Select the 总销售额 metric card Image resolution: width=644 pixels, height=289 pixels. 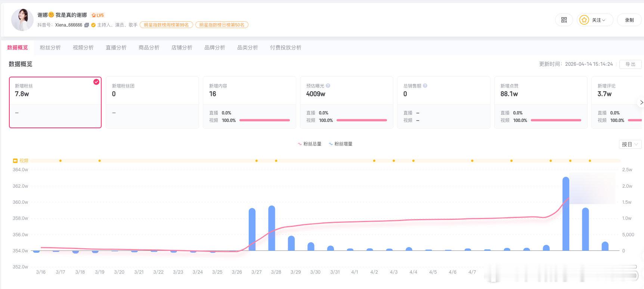pos(444,102)
